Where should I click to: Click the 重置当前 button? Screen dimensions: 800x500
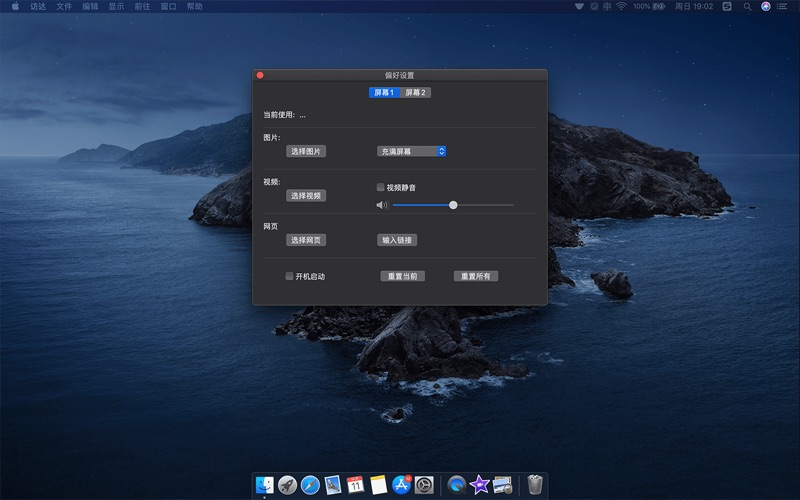(x=403, y=276)
